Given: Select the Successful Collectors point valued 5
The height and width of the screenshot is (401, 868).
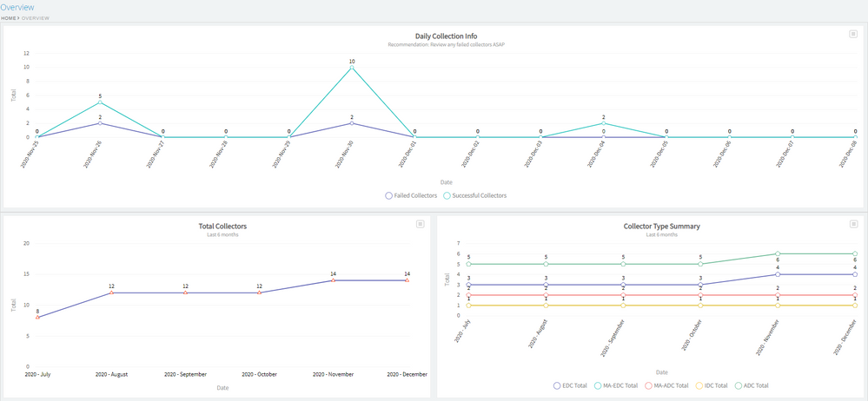Looking at the screenshot, I should point(100,102).
